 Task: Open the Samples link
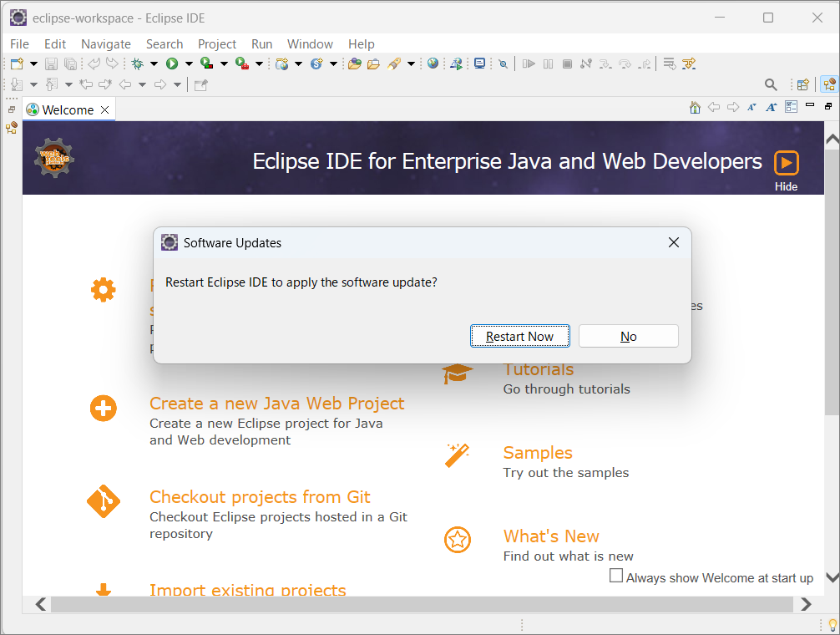point(538,453)
